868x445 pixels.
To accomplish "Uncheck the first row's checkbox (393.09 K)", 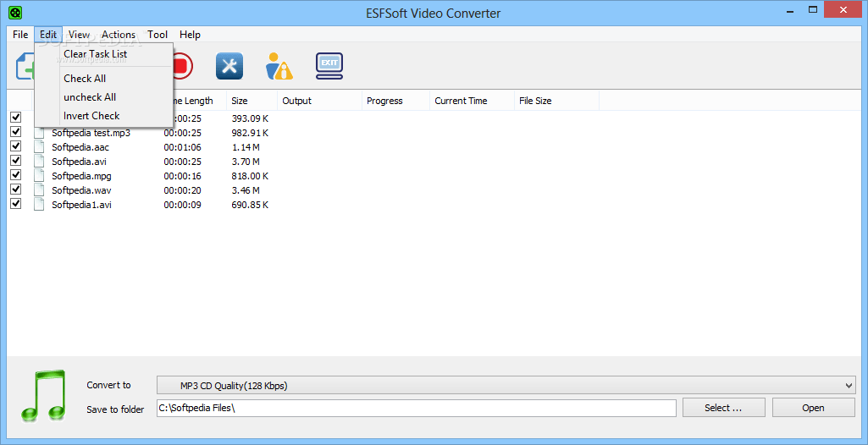I will [x=15, y=118].
